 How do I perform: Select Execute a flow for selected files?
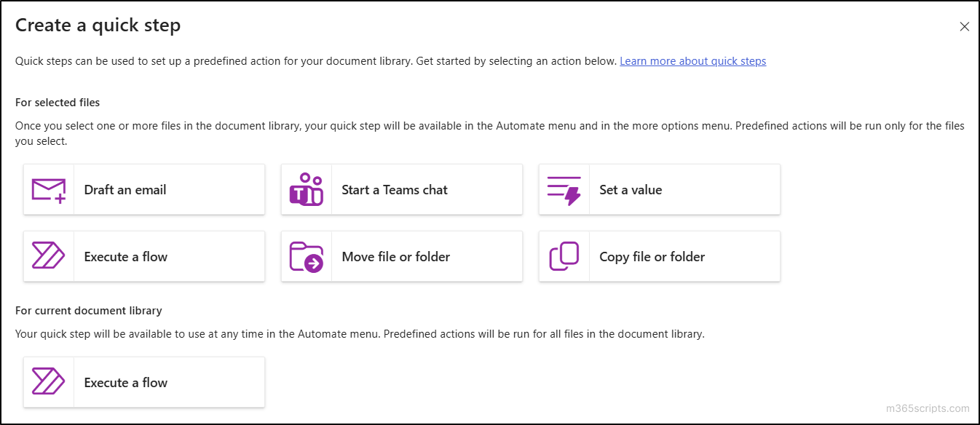click(144, 256)
